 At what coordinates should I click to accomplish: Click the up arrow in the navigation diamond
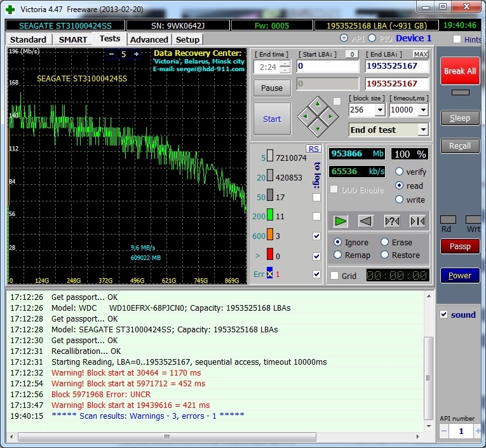point(318,104)
